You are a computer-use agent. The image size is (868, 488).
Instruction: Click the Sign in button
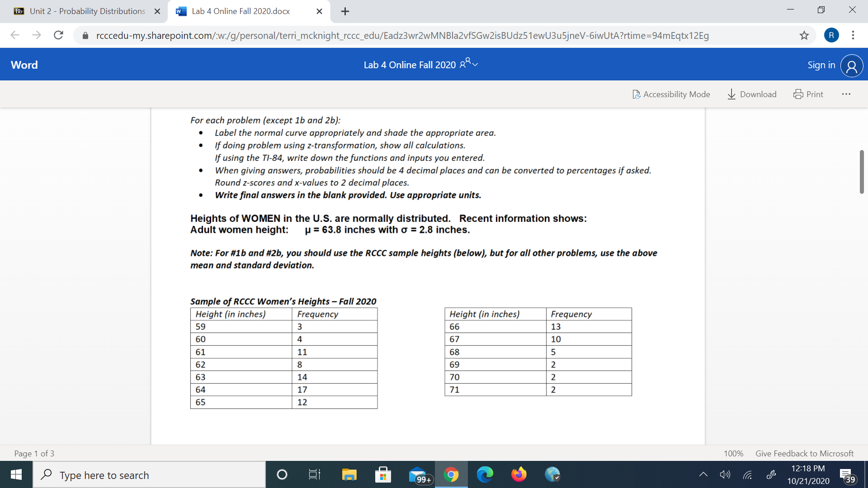[x=821, y=65]
